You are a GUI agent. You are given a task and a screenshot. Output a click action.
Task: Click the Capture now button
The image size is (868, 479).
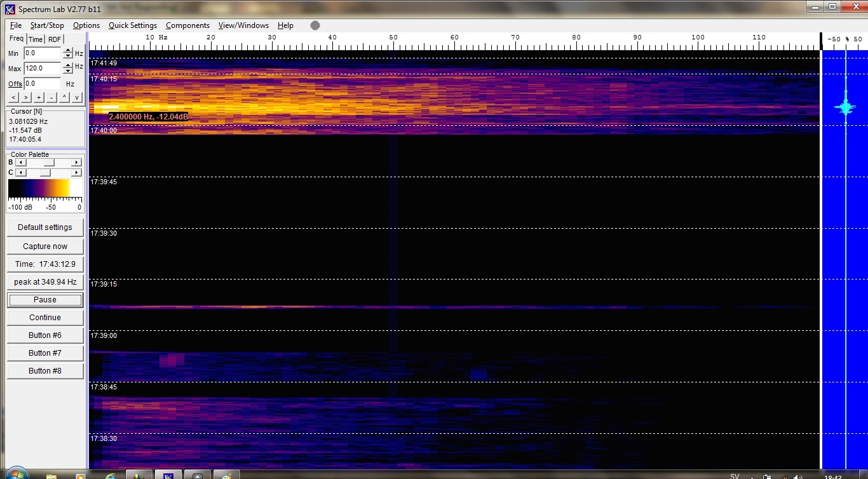point(45,246)
